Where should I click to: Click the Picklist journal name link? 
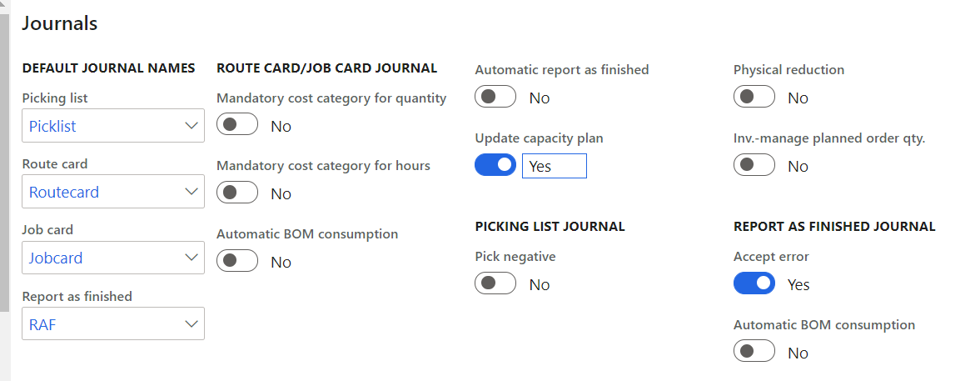(53, 126)
